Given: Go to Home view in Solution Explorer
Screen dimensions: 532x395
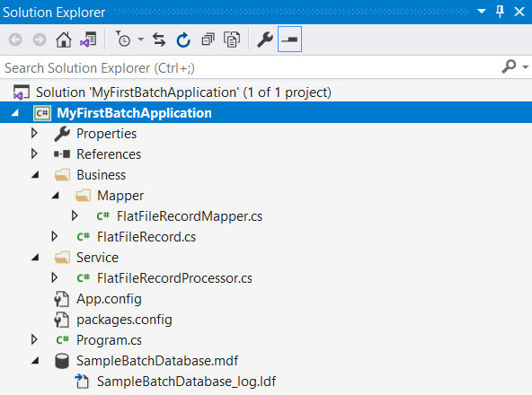Looking at the screenshot, I should click(64, 39).
